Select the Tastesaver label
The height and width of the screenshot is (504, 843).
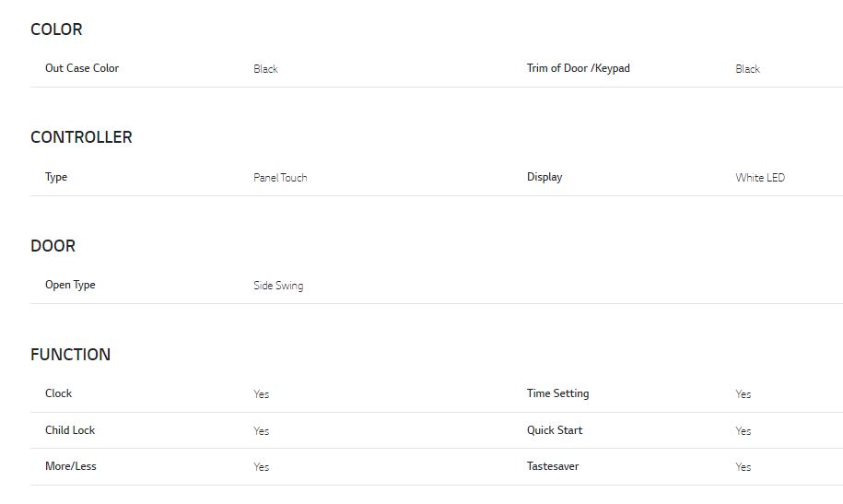(x=553, y=466)
